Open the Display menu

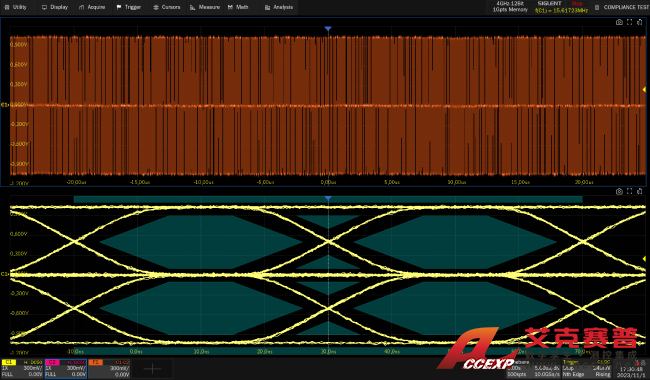(x=55, y=7)
